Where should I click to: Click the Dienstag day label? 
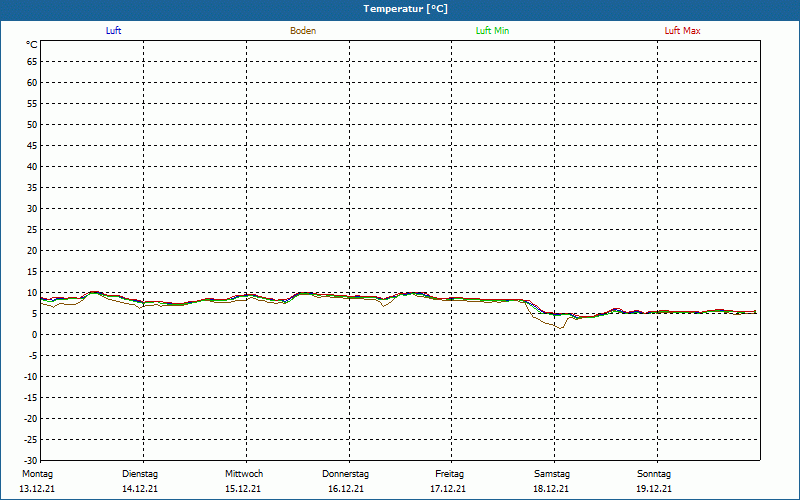[x=140, y=474]
